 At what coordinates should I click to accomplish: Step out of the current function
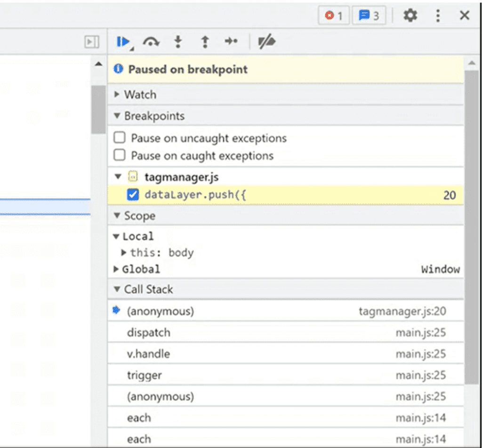click(x=204, y=41)
